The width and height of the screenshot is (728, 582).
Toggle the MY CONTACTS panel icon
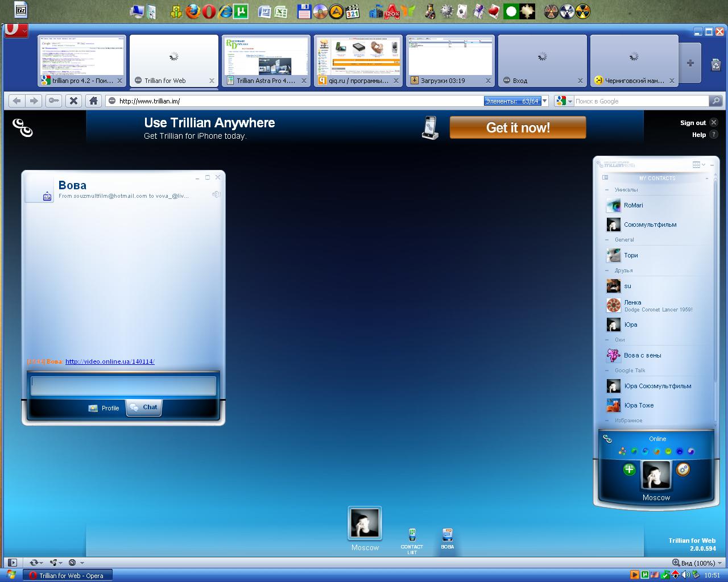pos(605,178)
